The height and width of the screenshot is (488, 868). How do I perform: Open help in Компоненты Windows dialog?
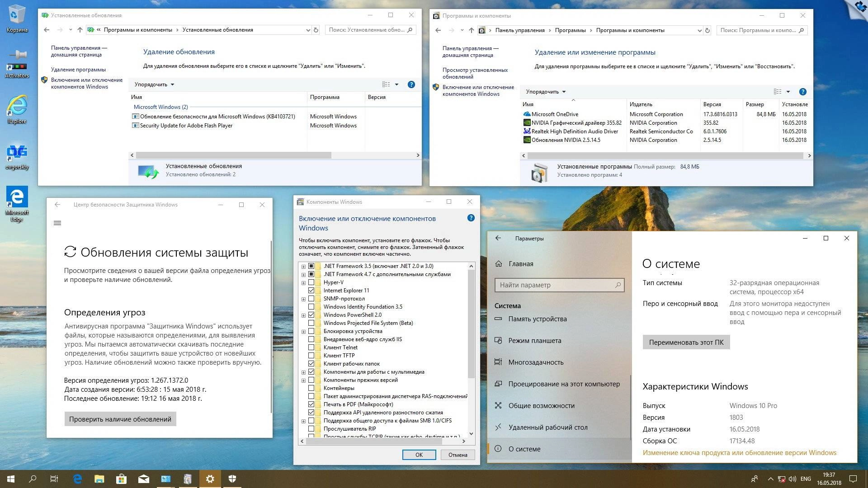click(471, 218)
